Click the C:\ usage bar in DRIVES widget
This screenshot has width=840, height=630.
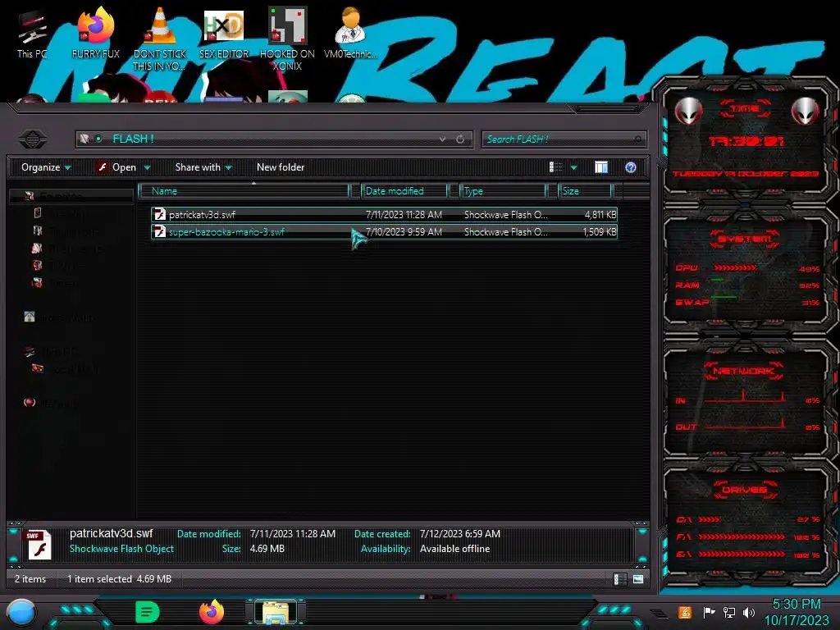pyautogui.click(x=710, y=519)
